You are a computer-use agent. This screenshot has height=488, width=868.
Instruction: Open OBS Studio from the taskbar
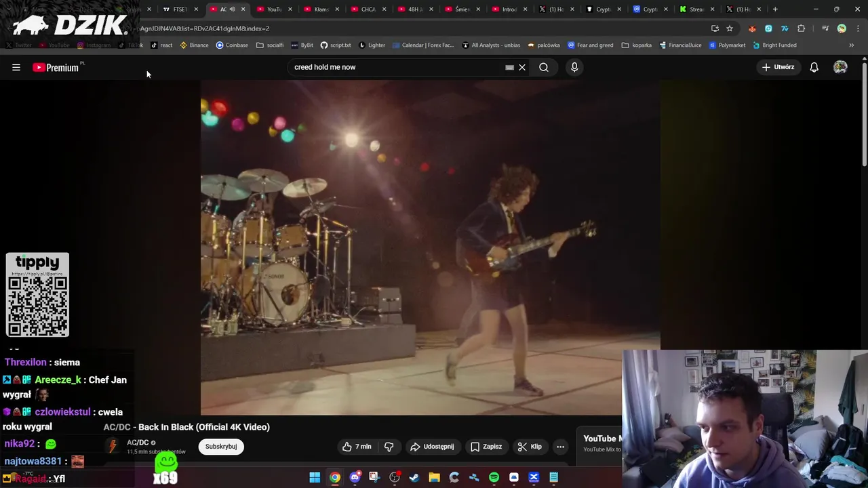[395, 477]
